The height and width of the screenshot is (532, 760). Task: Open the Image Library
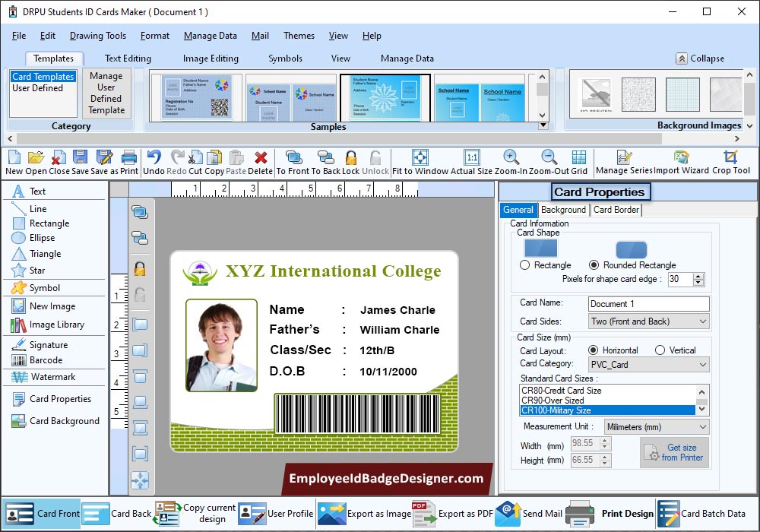coord(47,325)
